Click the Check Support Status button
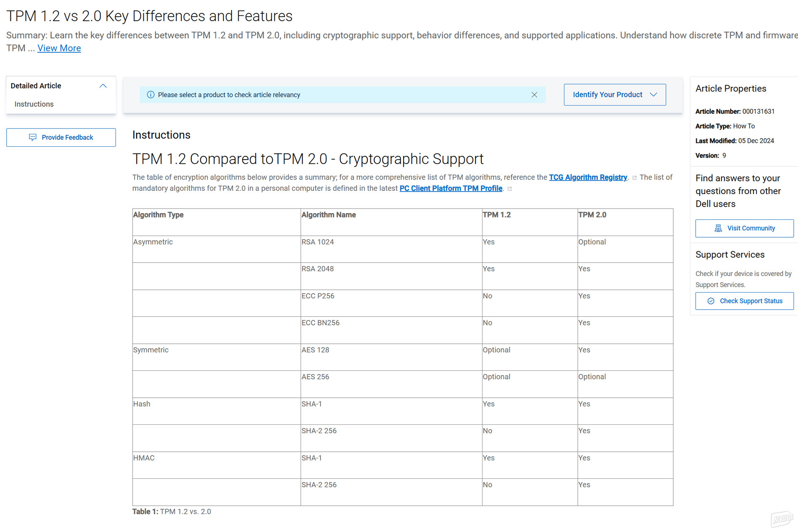The image size is (798, 532). [744, 301]
